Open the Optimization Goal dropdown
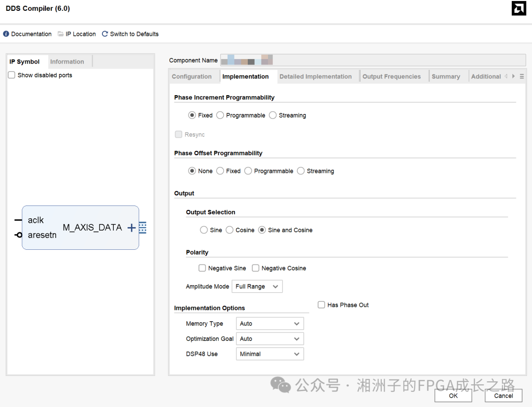 click(x=270, y=339)
